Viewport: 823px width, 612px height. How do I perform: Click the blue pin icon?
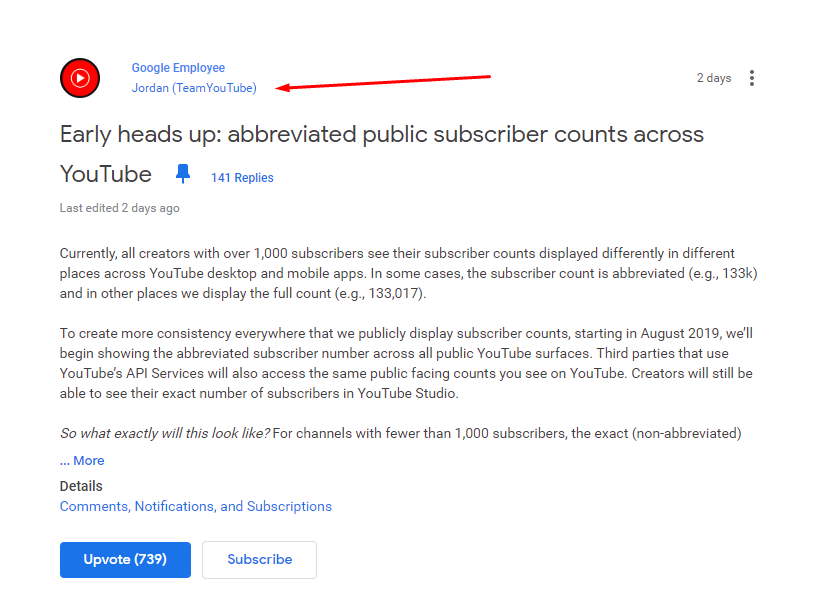183,174
